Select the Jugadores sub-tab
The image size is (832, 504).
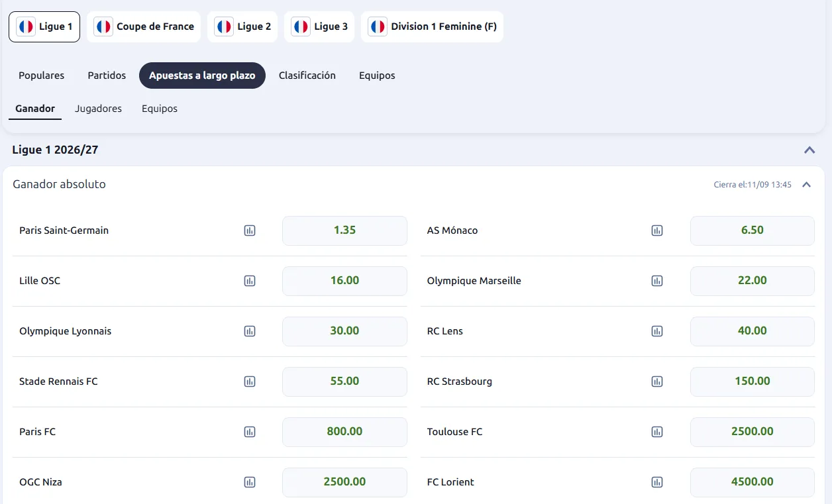click(x=98, y=109)
